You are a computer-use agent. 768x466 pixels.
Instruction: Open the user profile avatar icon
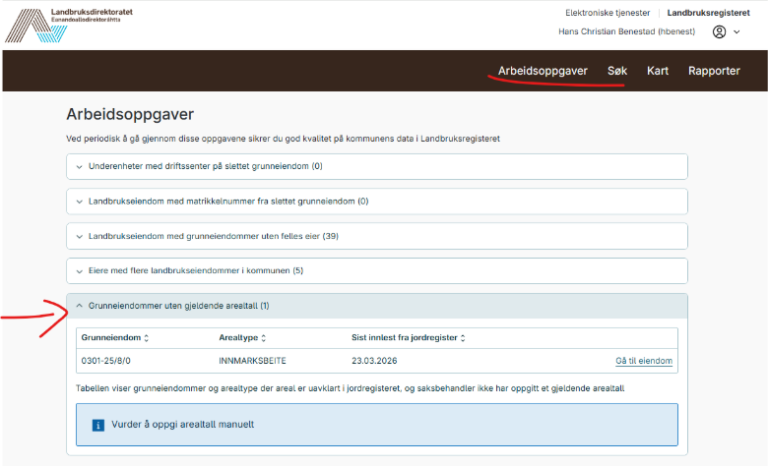(719, 32)
